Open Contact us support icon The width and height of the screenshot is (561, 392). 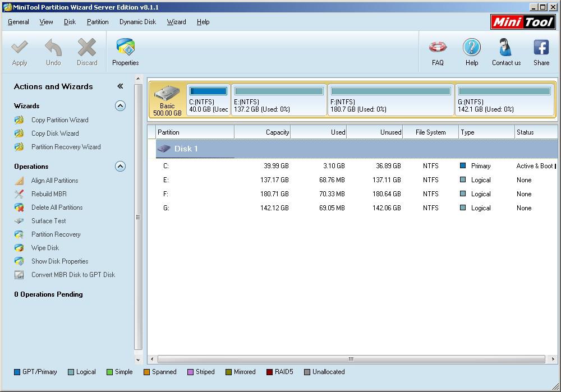coord(506,48)
